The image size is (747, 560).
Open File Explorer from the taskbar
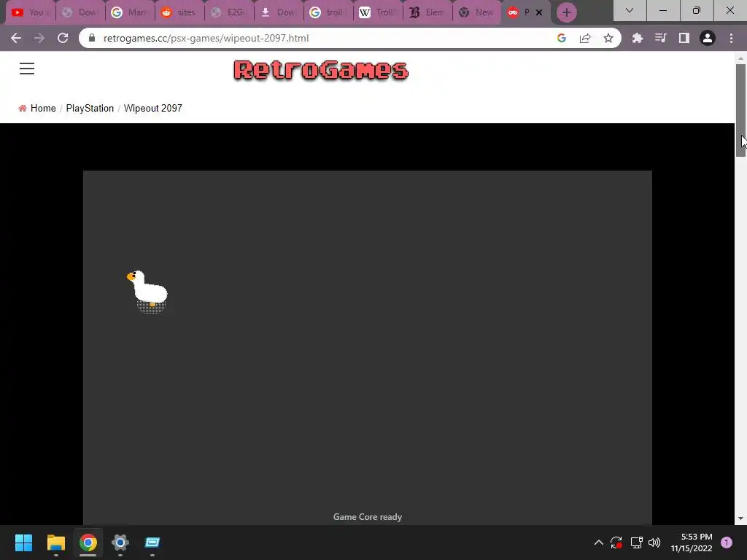(x=55, y=542)
